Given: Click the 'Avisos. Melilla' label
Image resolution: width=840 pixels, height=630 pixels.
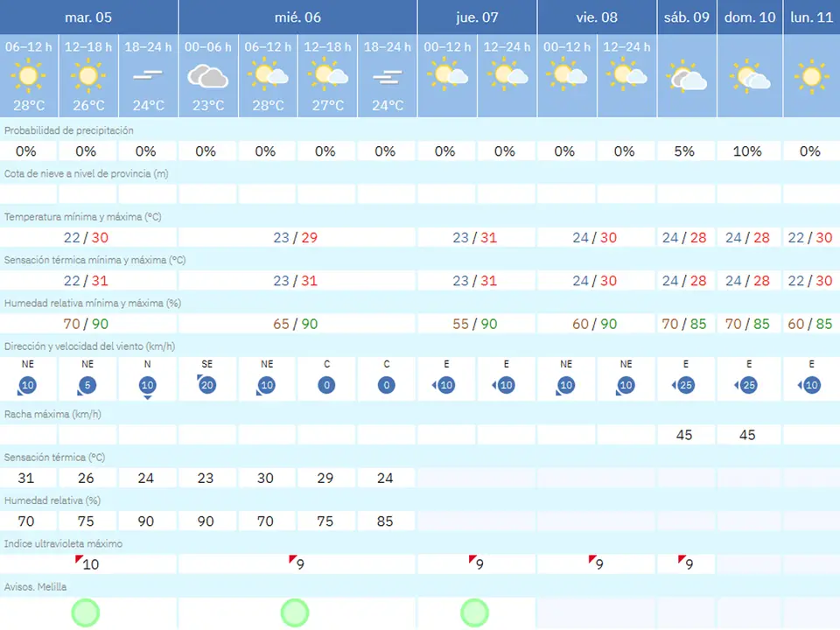Looking at the screenshot, I should [35, 586].
